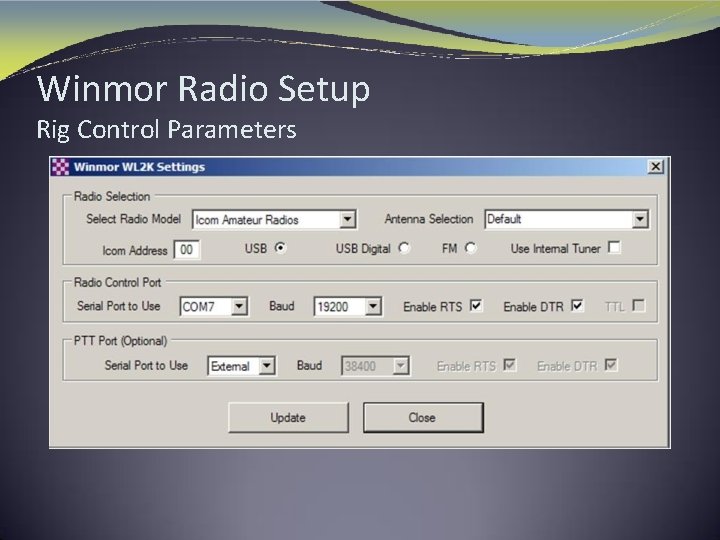The width and height of the screenshot is (720, 540).
Task: Click the Radio Selection group label
Action: point(112,197)
